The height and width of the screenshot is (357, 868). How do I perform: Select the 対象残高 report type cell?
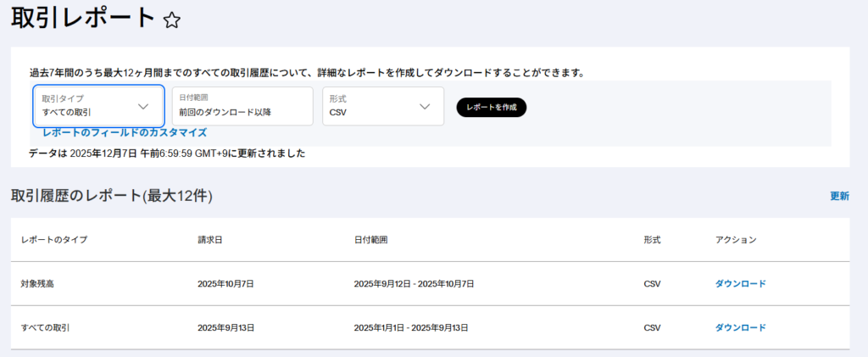coord(40,283)
